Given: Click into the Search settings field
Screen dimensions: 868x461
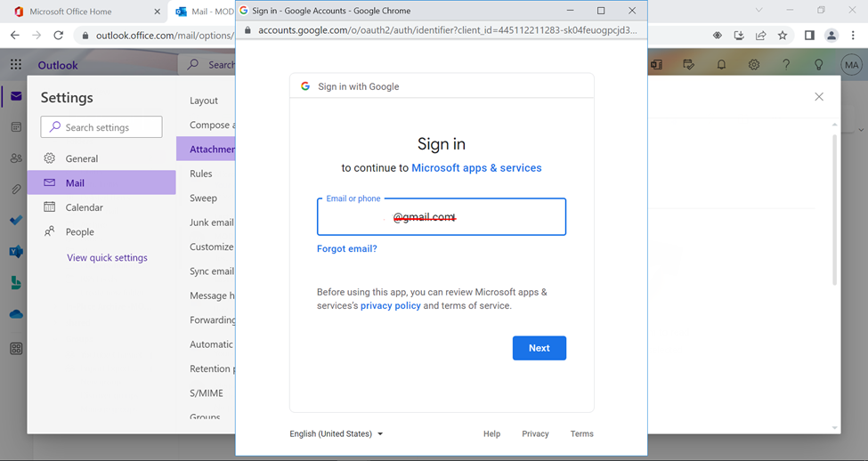Looking at the screenshot, I should click(101, 126).
